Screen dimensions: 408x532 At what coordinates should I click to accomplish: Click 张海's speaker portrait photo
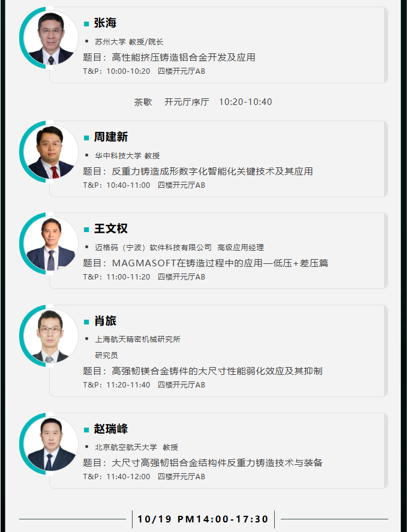coord(51,38)
